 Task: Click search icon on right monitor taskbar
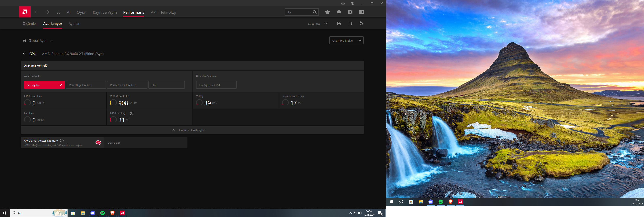point(401,202)
